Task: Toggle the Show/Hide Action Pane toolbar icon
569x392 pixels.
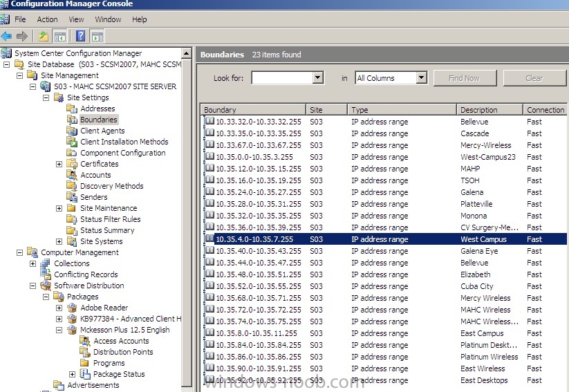Action: click(x=97, y=36)
